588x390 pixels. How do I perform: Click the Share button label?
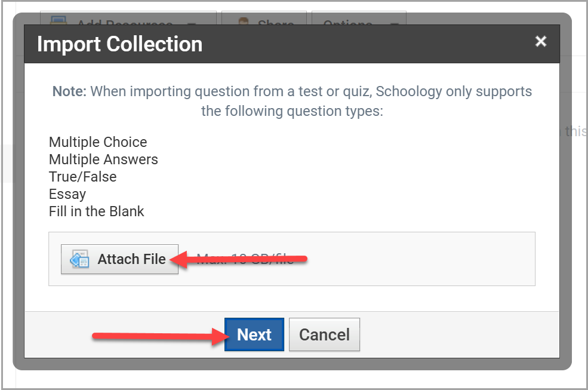276,22
